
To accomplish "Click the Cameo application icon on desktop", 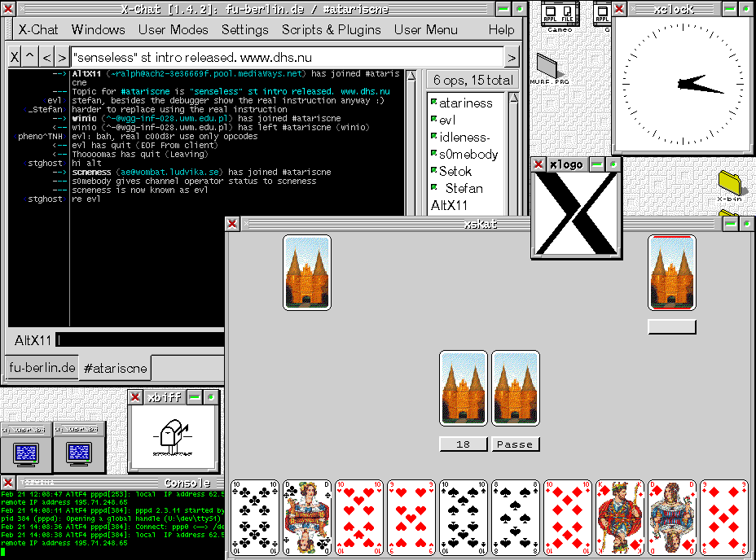I will pyautogui.click(x=560, y=17).
